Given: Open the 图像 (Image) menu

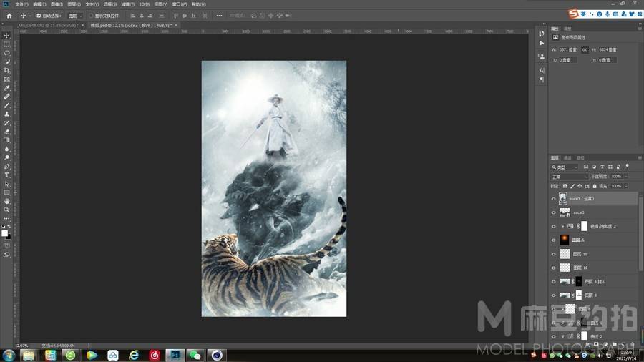Looking at the screenshot, I should pyautogui.click(x=57, y=4).
